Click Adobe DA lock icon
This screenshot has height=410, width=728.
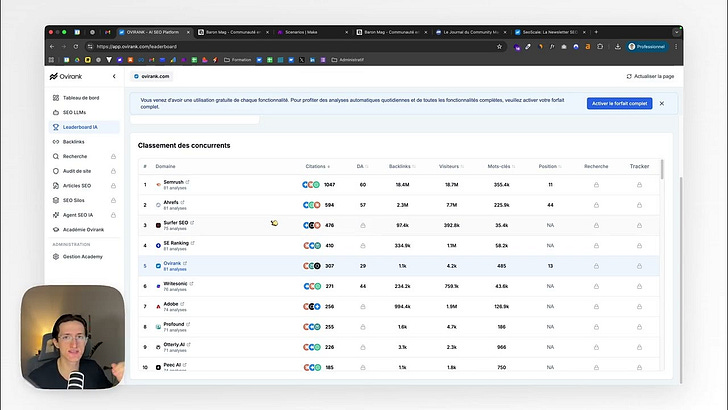point(363,306)
